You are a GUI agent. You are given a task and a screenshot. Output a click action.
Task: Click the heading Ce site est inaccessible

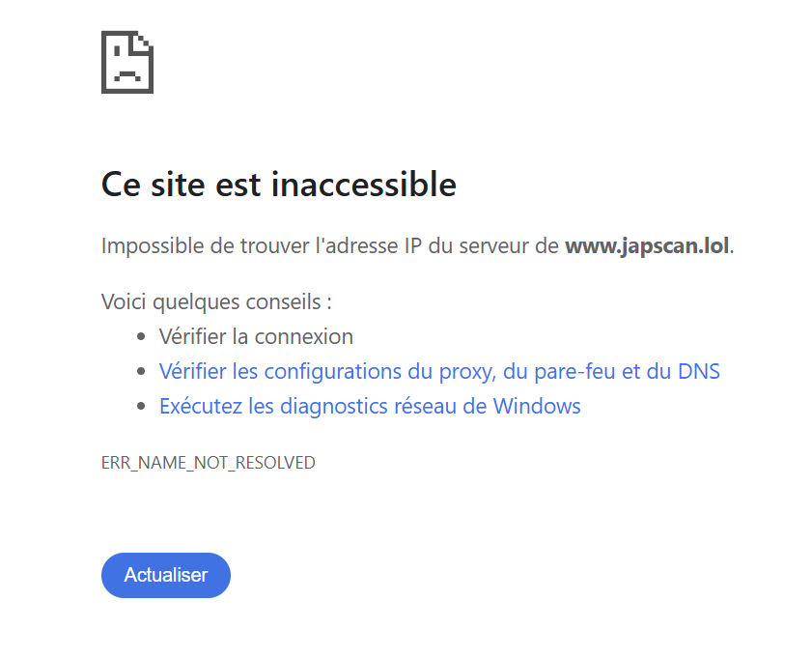279,185
